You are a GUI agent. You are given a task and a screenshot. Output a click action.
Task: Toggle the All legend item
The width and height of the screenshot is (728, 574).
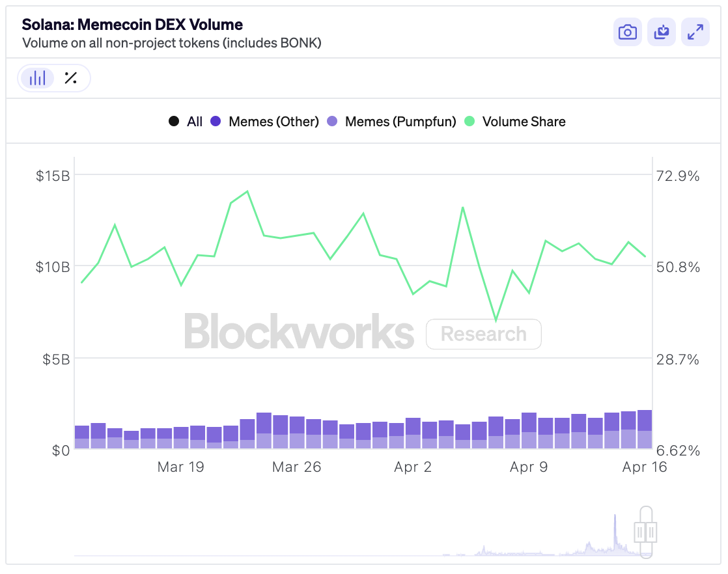(186, 122)
